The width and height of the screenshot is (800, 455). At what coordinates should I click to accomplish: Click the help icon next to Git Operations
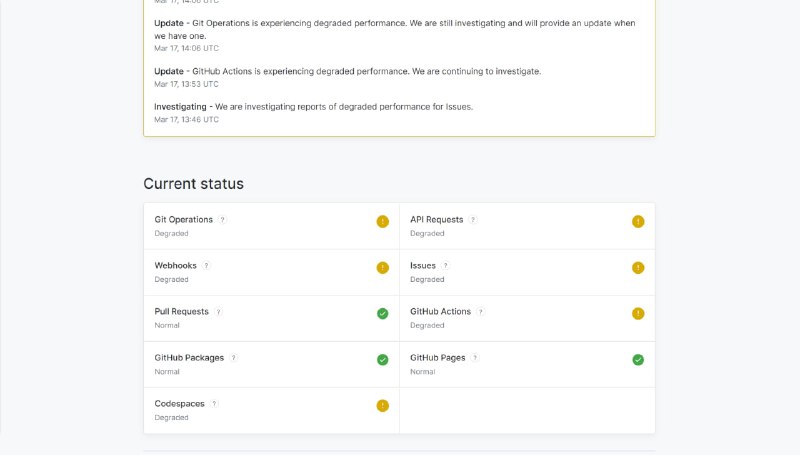222,220
